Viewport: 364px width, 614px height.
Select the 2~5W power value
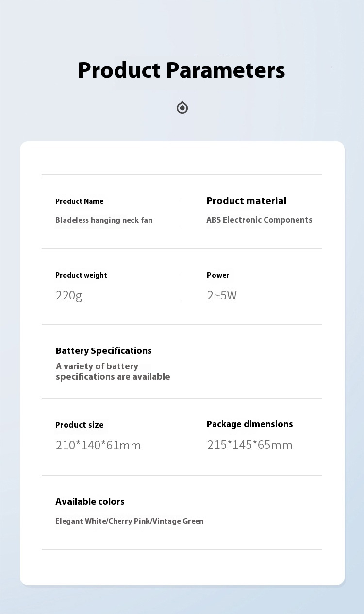pos(222,295)
